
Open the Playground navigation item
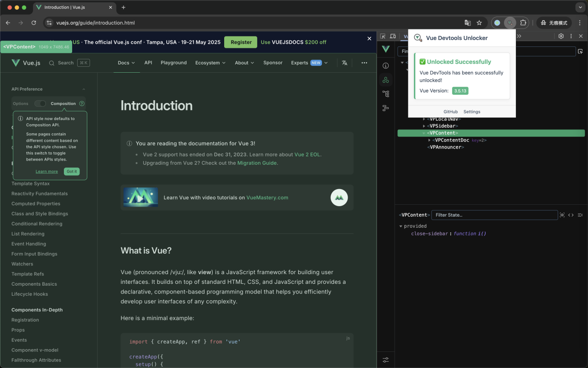[173, 63]
